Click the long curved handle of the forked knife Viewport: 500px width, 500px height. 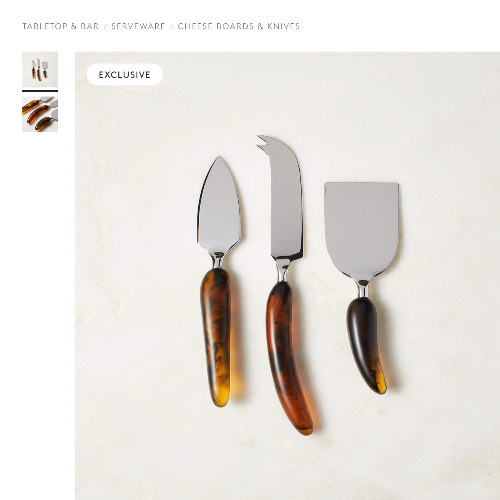[x=288, y=358]
